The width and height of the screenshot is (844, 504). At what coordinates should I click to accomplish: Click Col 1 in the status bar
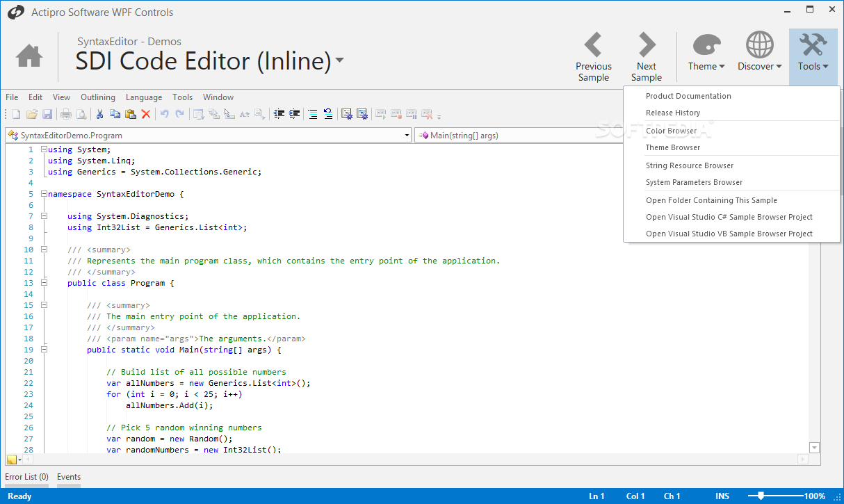[635, 496]
